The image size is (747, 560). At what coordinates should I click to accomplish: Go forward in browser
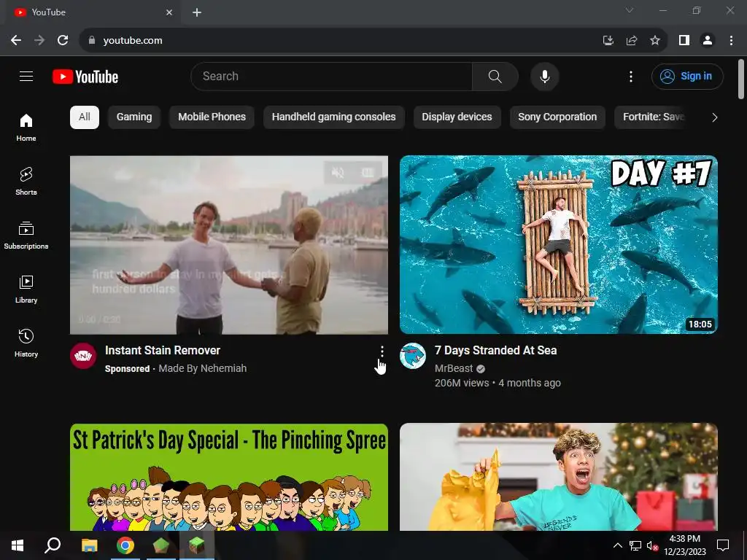(39, 41)
